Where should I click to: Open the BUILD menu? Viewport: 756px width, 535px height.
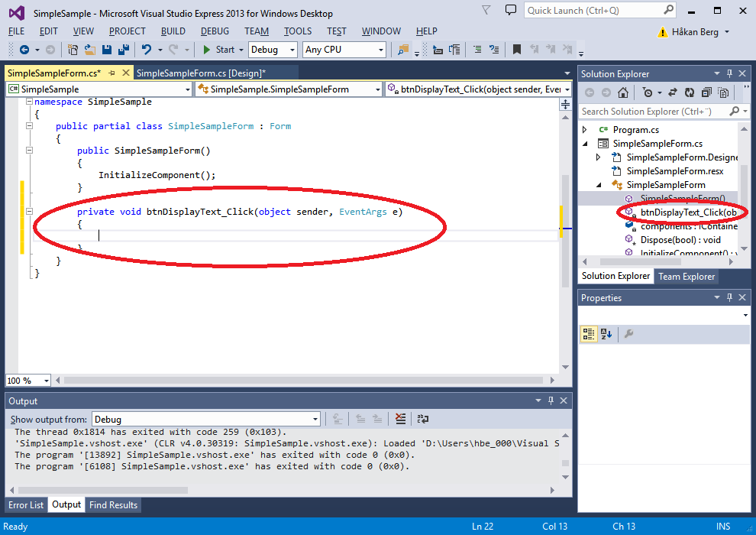point(173,31)
